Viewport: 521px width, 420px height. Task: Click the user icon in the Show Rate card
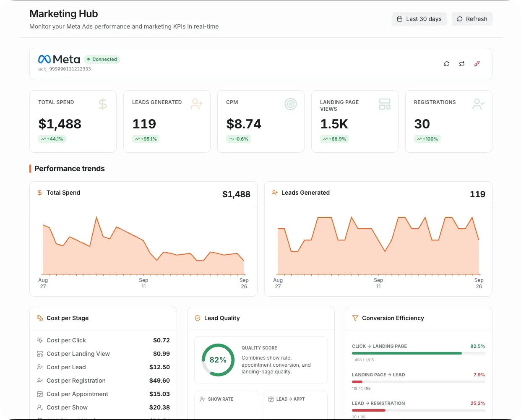(203, 399)
